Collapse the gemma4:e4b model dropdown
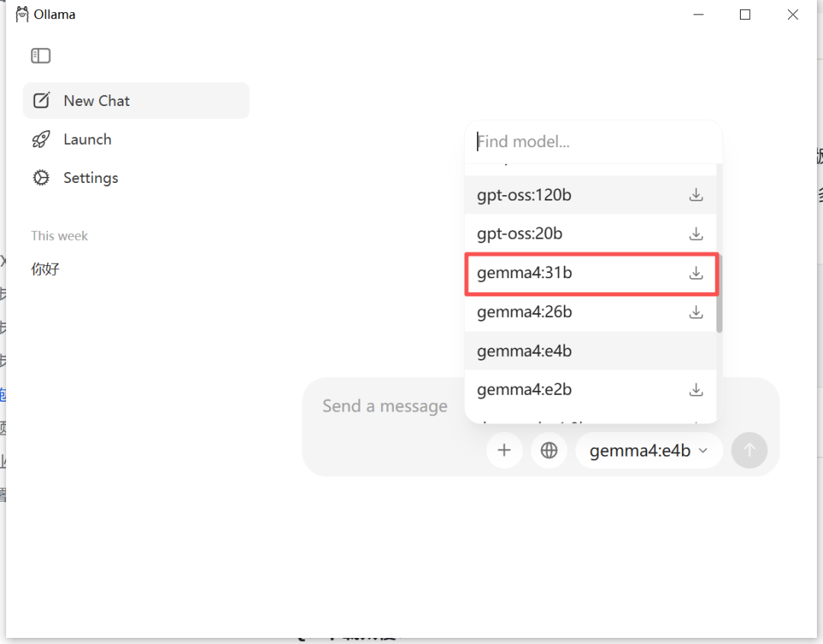Viewport: 823px width, 644px height. click(x=649, y=450)
